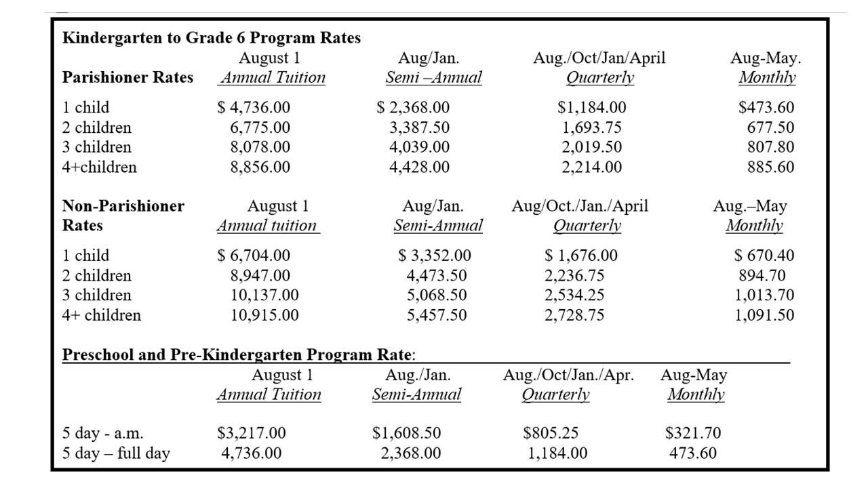Select the 6,775.00 annual tuition value
868x488 pixels.
[x=260, y=127]
